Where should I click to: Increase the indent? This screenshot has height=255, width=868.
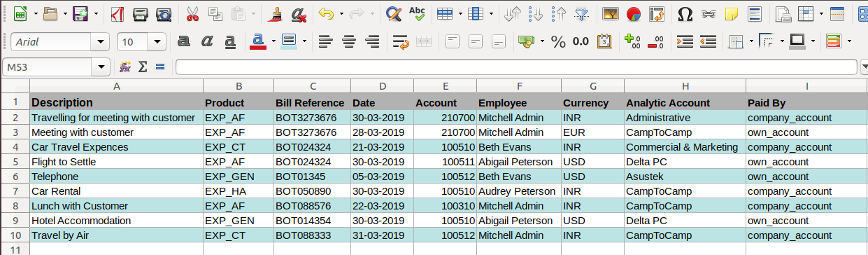(x=685, y=41)
